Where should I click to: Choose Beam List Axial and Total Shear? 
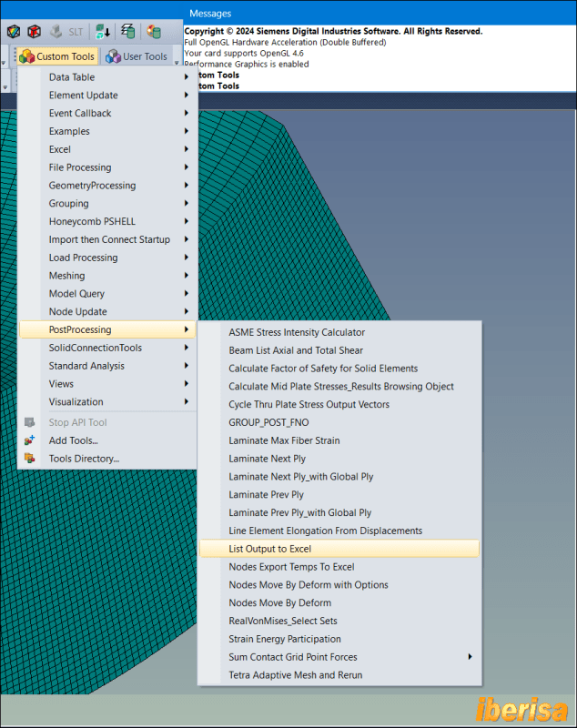tap(339, 350)
